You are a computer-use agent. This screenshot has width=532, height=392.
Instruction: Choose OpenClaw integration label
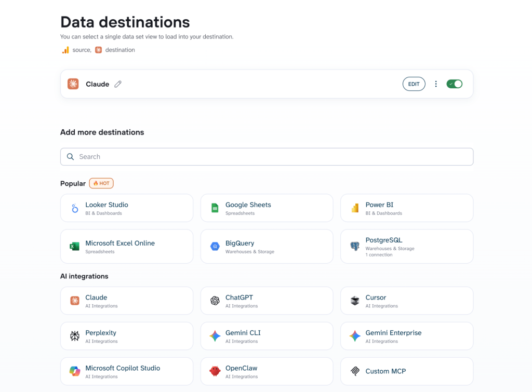pyautogui.click(x=241, y=368)
